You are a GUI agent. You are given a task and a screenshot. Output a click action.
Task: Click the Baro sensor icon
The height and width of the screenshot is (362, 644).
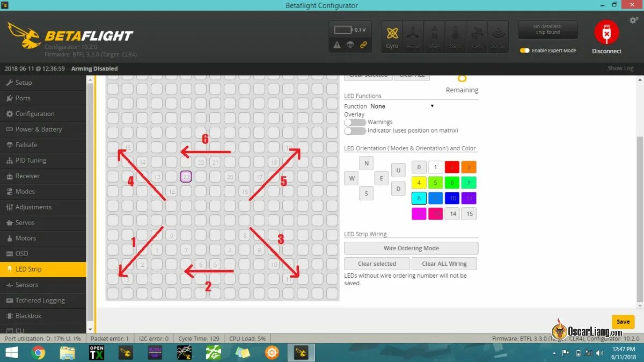pos(455,37)
